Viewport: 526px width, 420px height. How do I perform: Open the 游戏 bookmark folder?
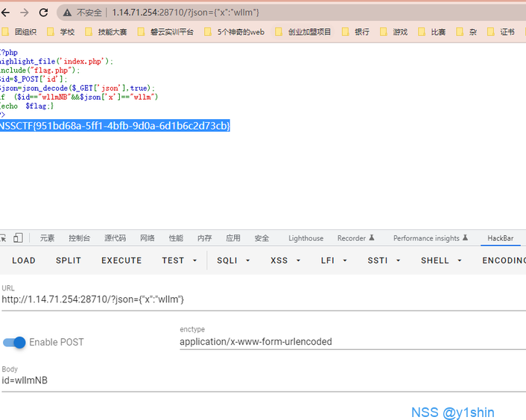point(393,32)
